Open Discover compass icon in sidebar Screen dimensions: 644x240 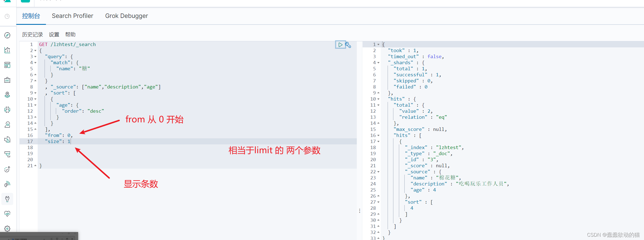coord(7,35)
